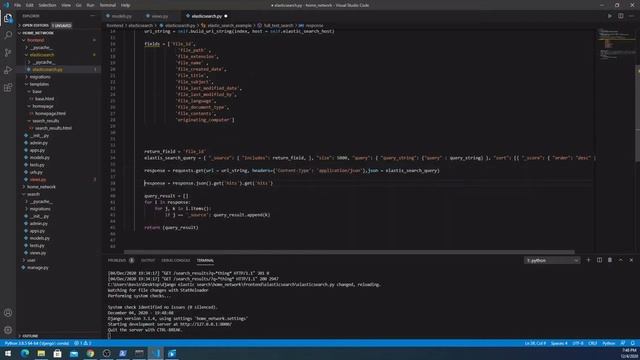Open notifications bell in the status bar

tap(633, 343)
